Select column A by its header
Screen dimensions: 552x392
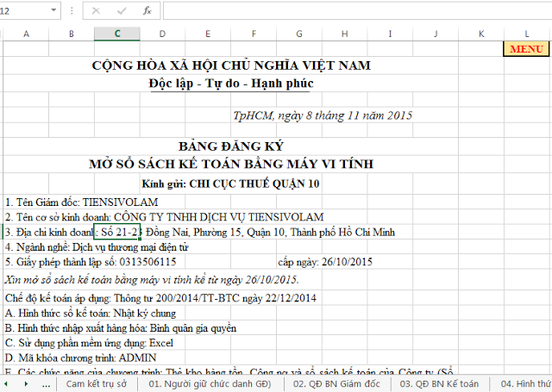[x=25, y=33]
